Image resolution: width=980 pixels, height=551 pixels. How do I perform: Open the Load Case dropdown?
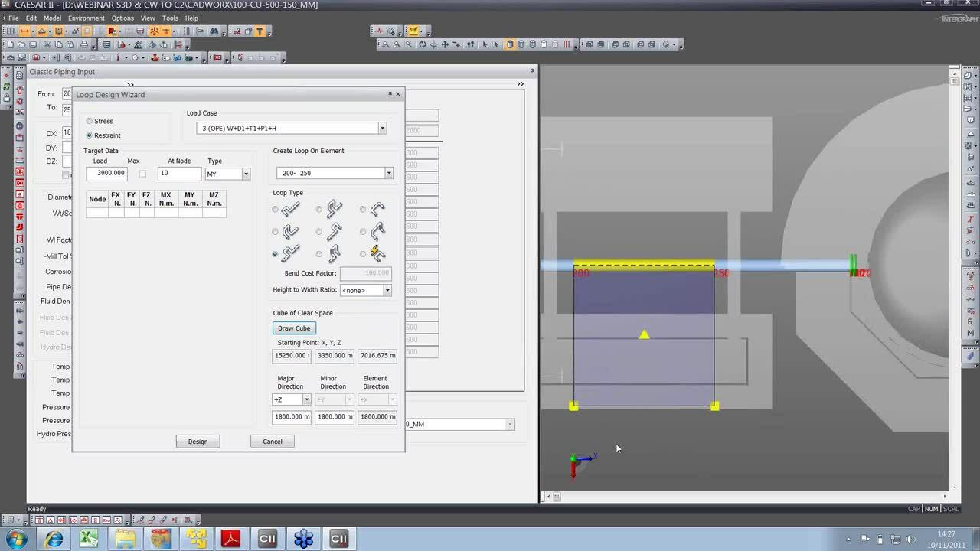tap(382, 129)
